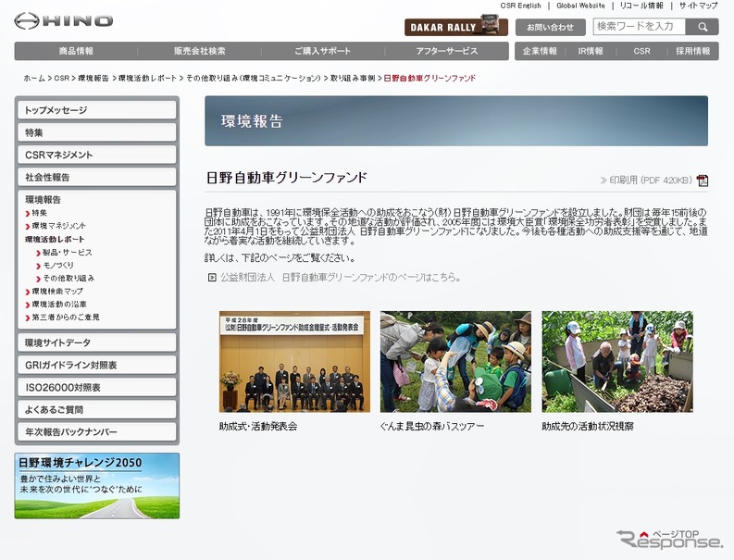This screenshot has height=560, width=734.
Task: Click the 助成先の活動状況視察 caption
Action: pos(588,427)
